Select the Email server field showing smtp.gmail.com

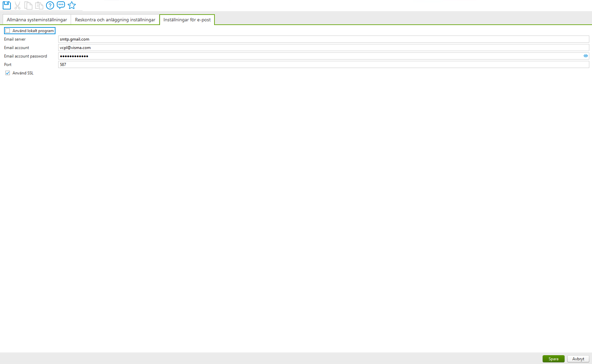pyautogui.click(x=237, y=39)
